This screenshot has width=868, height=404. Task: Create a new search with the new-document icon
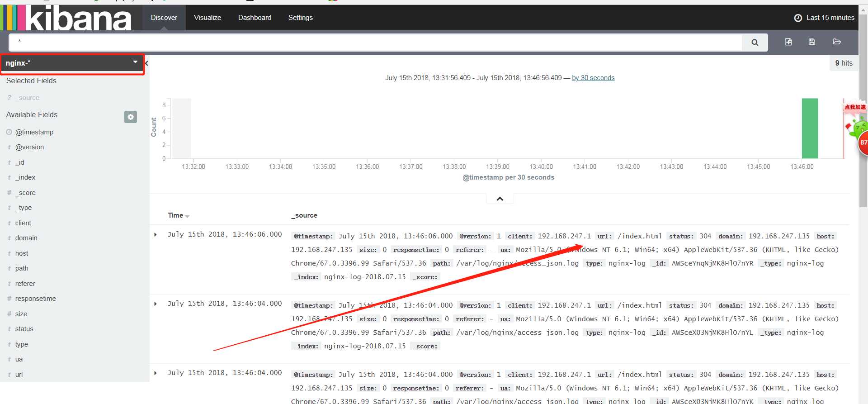(x=788, y=42)
